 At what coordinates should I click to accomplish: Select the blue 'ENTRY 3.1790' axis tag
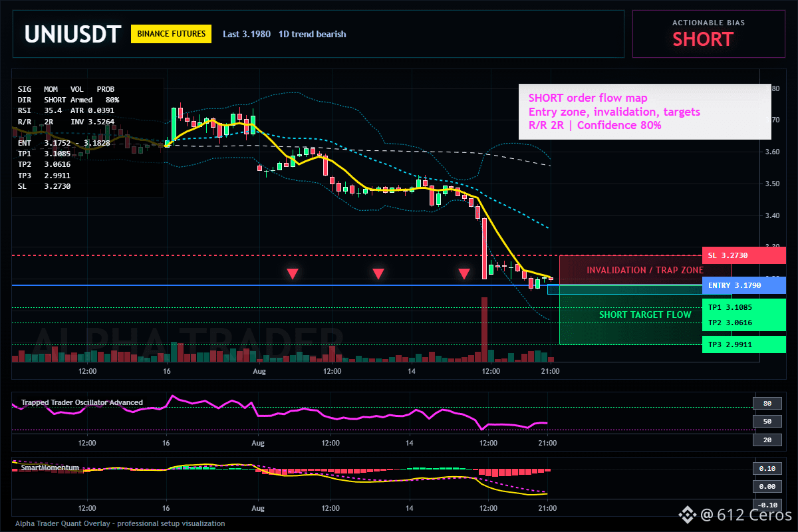[744, 285]
